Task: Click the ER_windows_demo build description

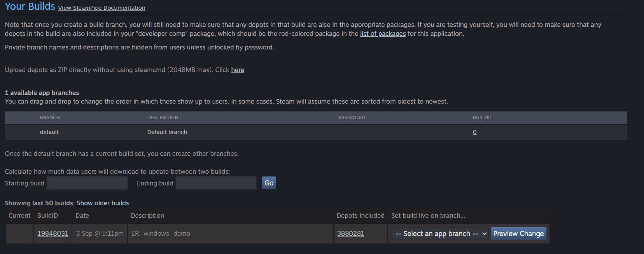Action: [161, 234]
